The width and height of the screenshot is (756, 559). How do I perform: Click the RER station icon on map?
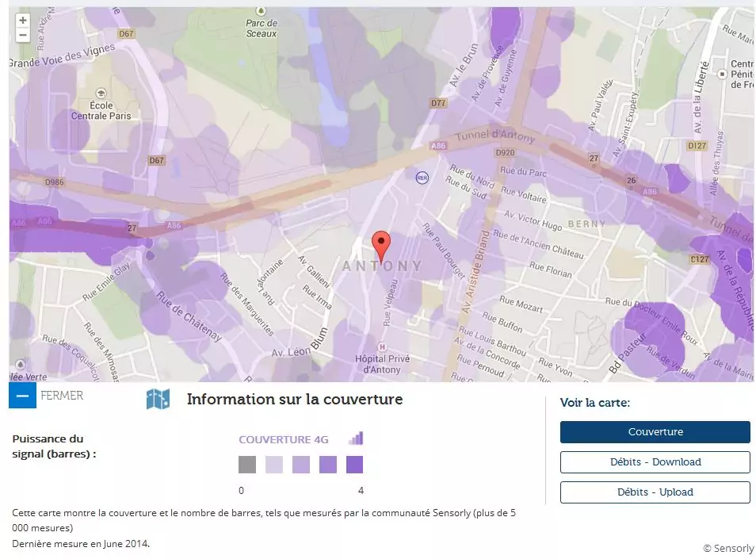422,178
